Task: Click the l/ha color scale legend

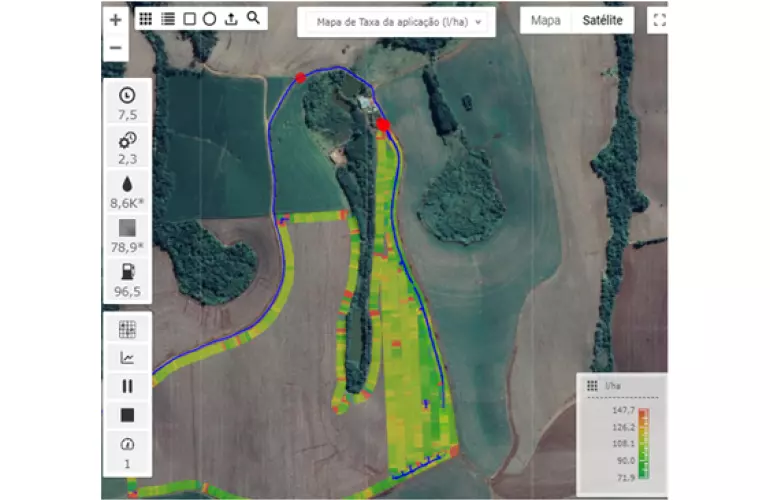Action: coord(622,428)
